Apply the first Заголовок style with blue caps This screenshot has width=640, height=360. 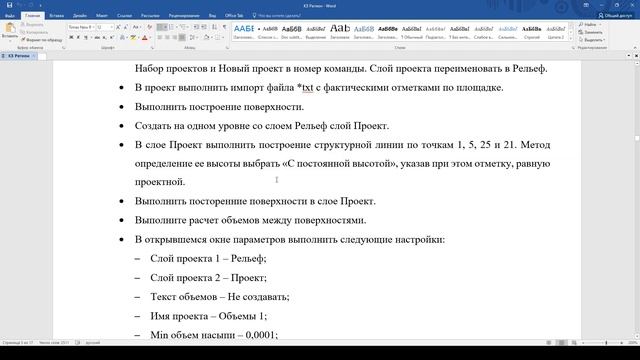pyautogui.click(x=244, y=31)
